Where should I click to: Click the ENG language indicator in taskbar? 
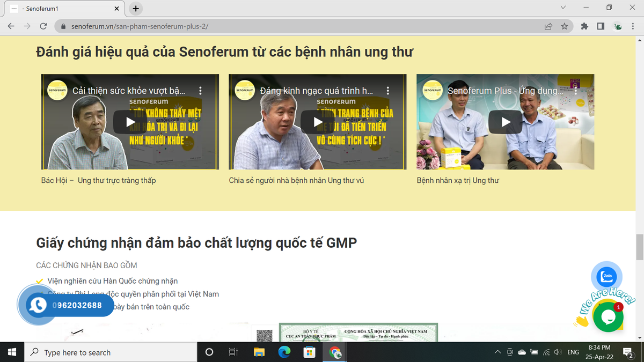coord(573,352)
